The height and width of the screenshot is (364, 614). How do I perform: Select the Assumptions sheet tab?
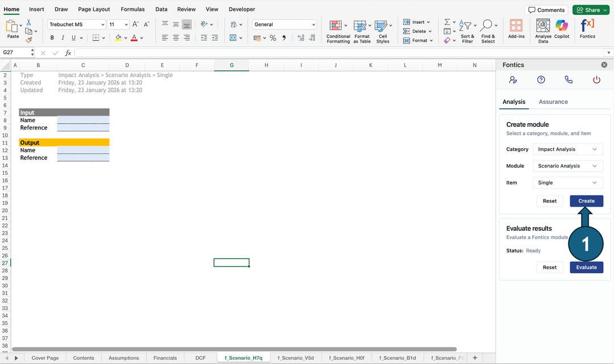123,358
